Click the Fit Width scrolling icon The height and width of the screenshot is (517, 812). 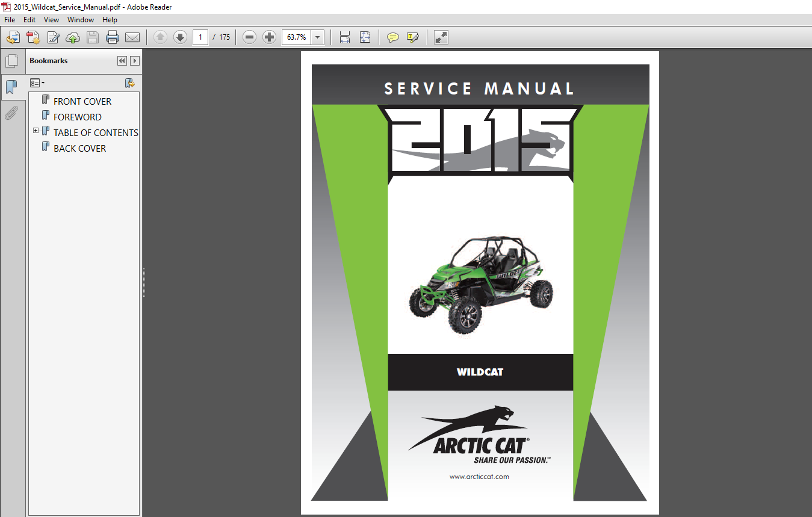point(345,37)
